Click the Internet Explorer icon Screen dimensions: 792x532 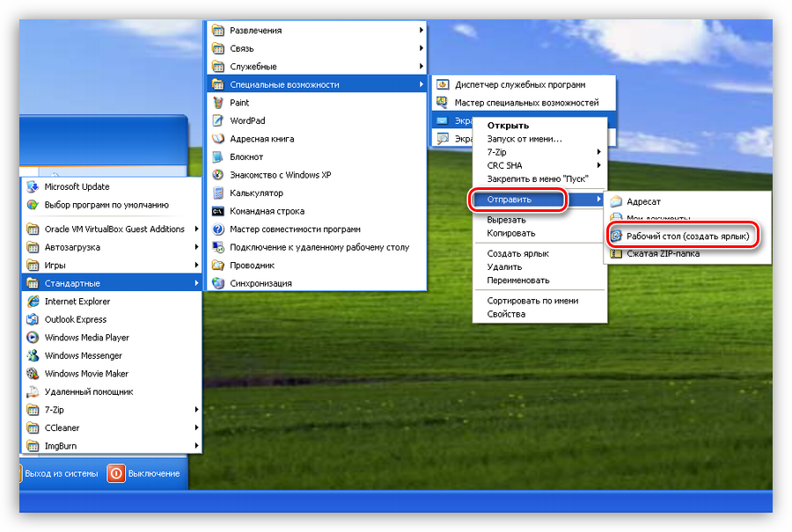point(33,302)
